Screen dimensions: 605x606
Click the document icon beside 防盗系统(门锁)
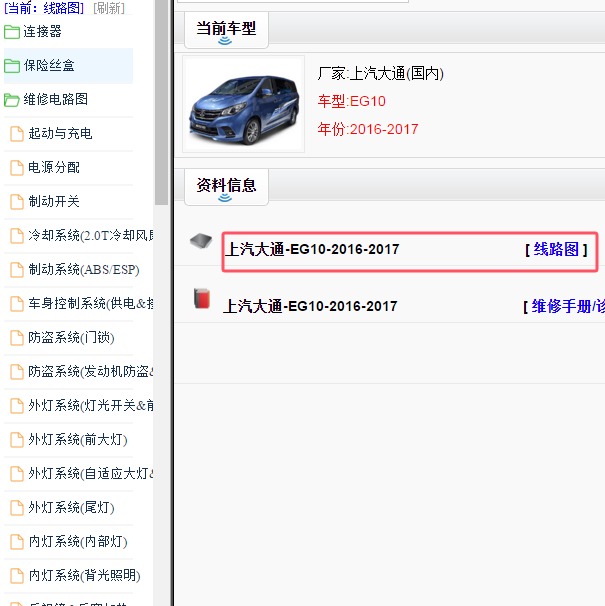[x=17, y=338]
